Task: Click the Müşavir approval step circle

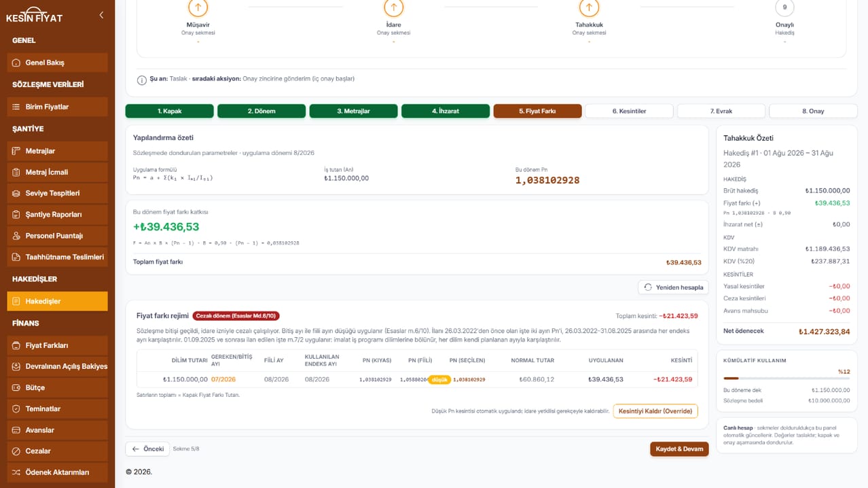Action: click(x=198, y=7)
